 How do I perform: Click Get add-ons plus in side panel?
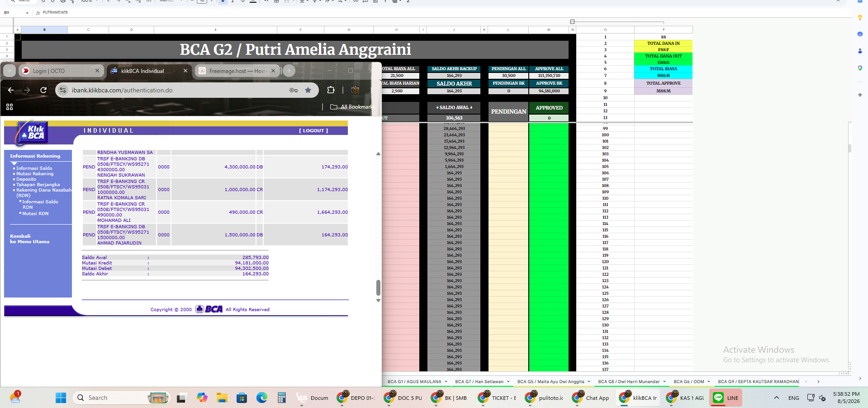point(860,95)
